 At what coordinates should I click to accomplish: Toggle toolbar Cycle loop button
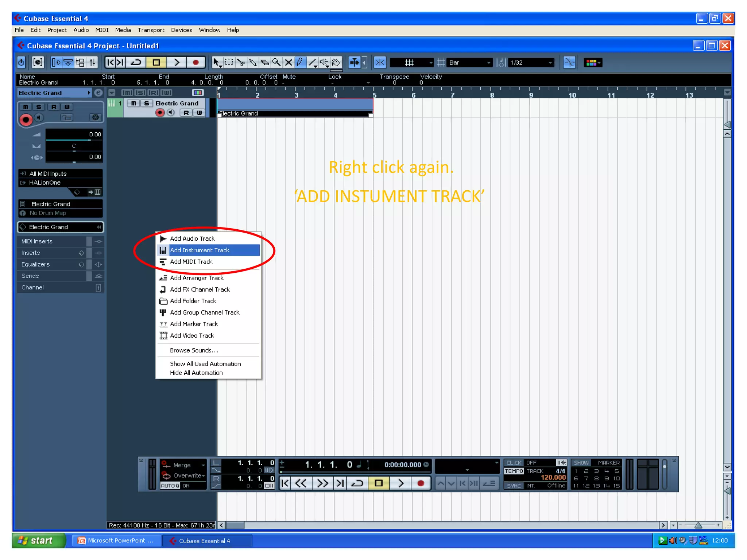point(136,63)
